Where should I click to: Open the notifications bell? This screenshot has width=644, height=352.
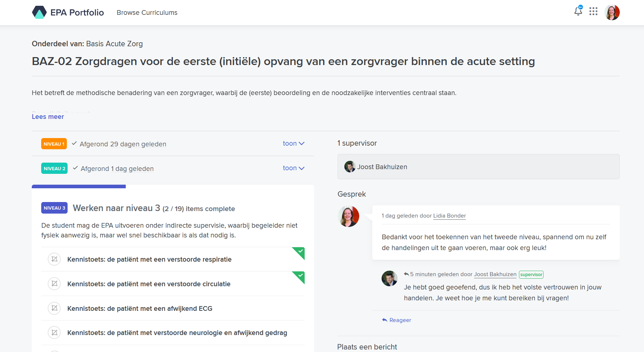(x=578, y=11)
